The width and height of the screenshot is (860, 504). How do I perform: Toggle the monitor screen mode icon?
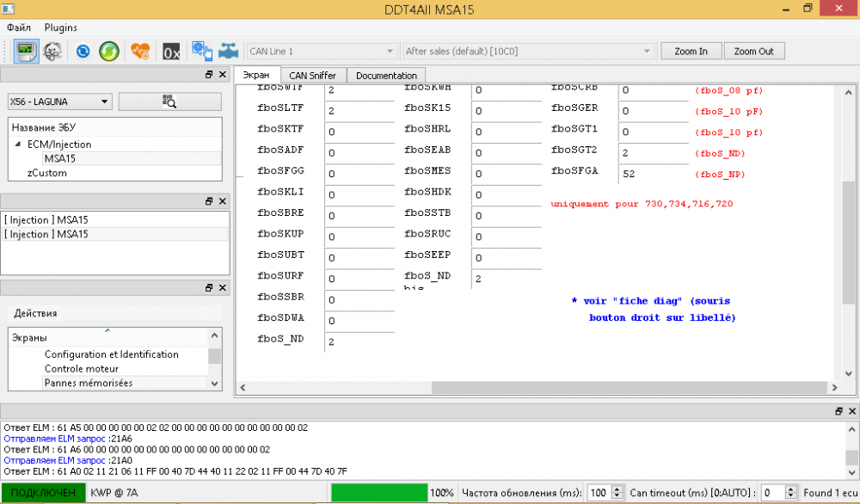tap(26, 51)
